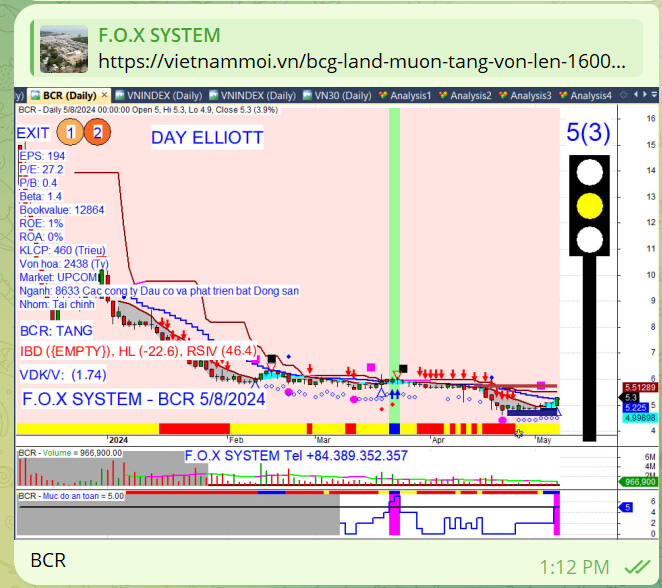
Task: Click the F.O.X SYSTEM link title
Action: (x=159, y=35)
